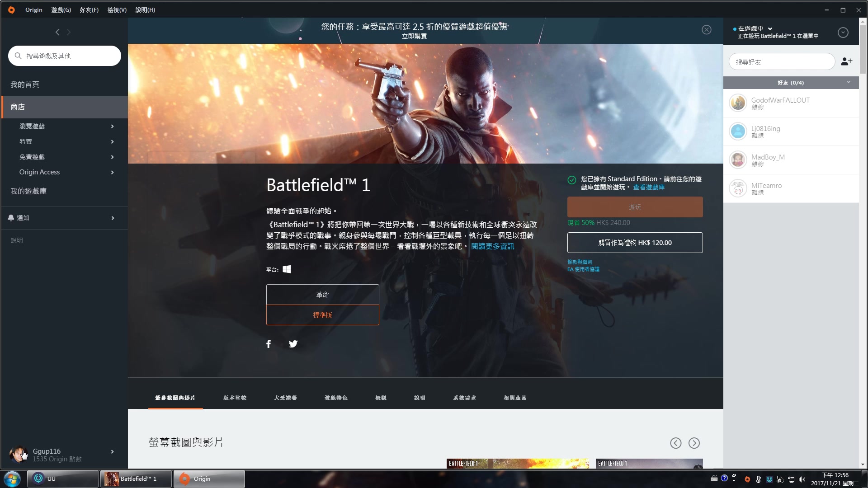Select the 標準版 edition tab
Screen dimensions: 868x488
click(x=322, y=314)
